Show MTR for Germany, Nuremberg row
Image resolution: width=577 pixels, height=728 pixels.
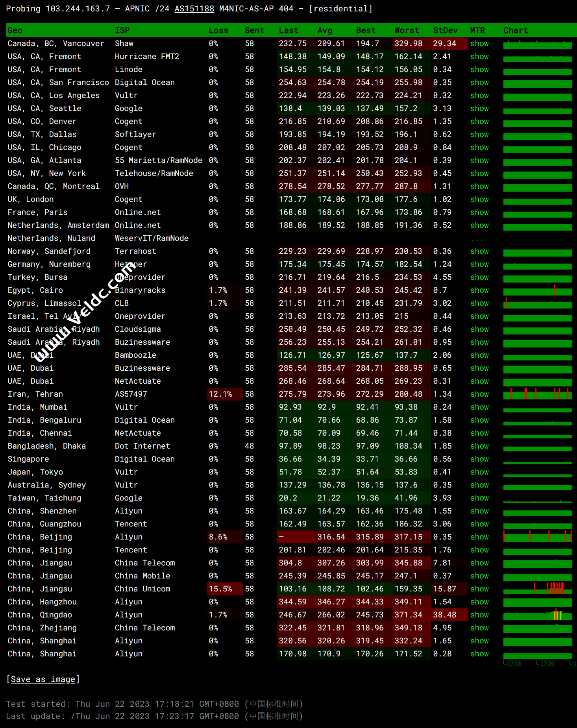coord(479,264)
